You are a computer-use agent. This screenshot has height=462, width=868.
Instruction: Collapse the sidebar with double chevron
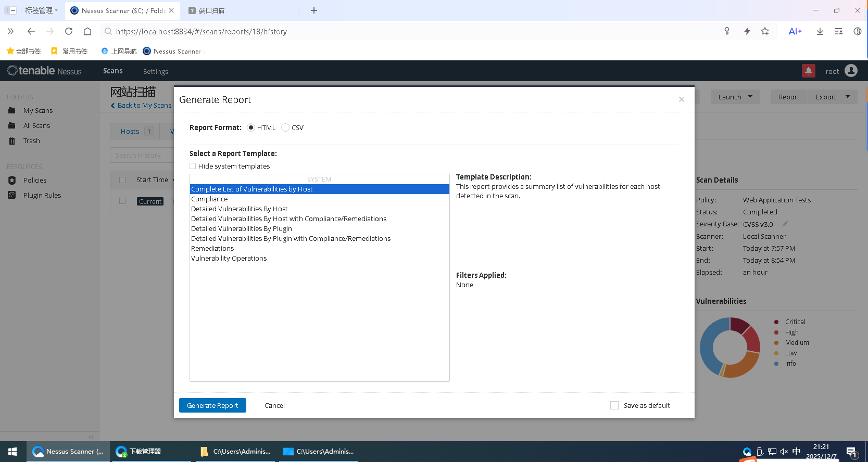(x=91, y=437)
